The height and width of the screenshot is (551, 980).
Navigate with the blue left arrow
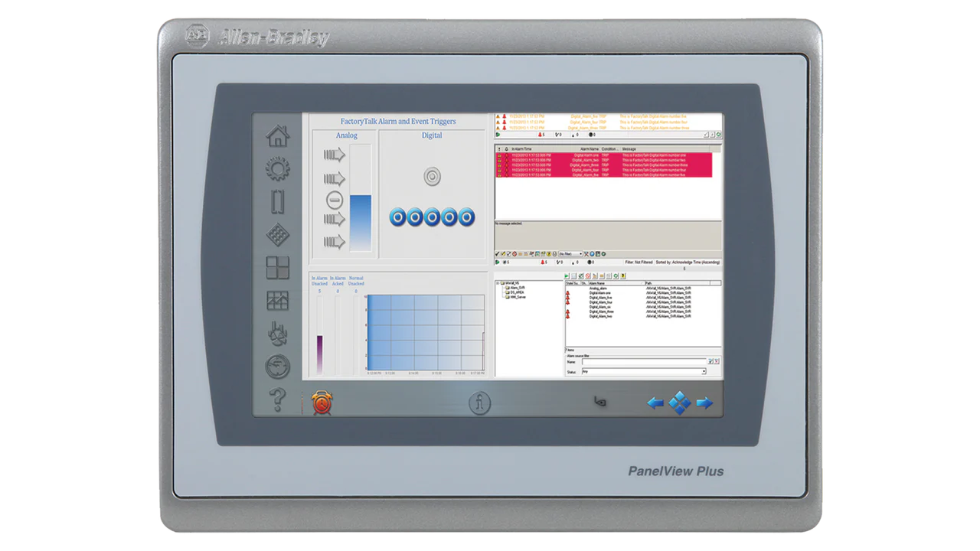[x=655, y=403]
